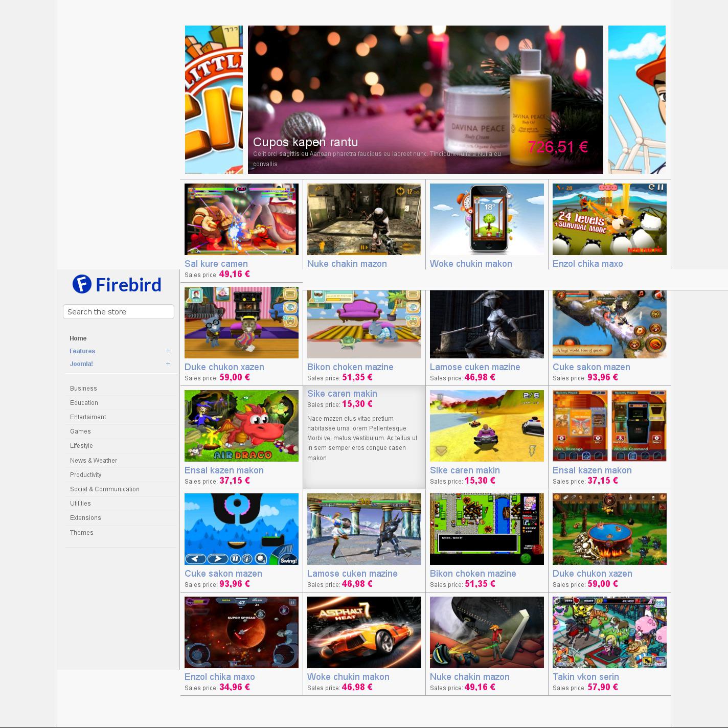Screen dimensions: 728x728
Task: Open the street fighting game thumbnail
Action: tap(241, 219)
